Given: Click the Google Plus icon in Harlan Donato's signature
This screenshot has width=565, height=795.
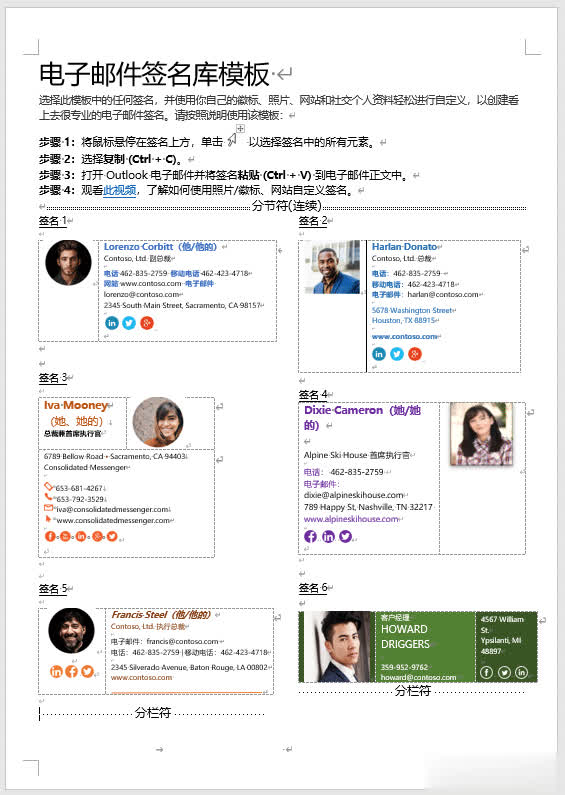Looking at the screenshot, I should [415, 354].
